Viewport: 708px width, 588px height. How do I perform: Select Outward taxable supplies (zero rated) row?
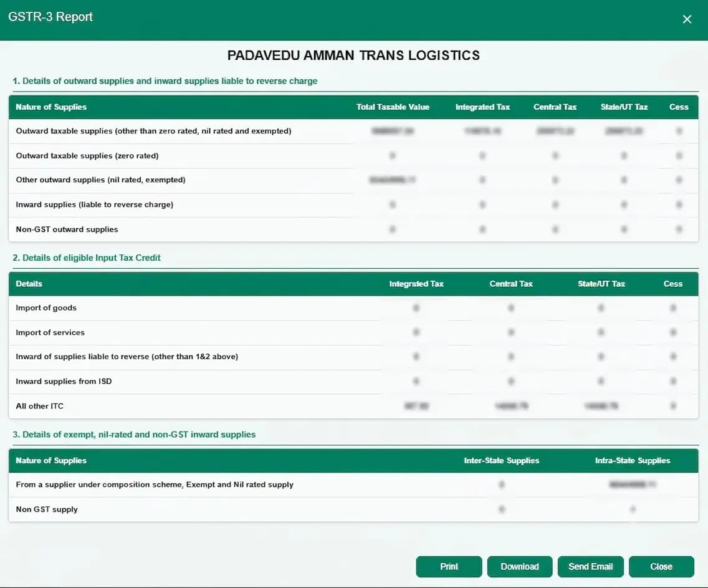pos(353,156)
